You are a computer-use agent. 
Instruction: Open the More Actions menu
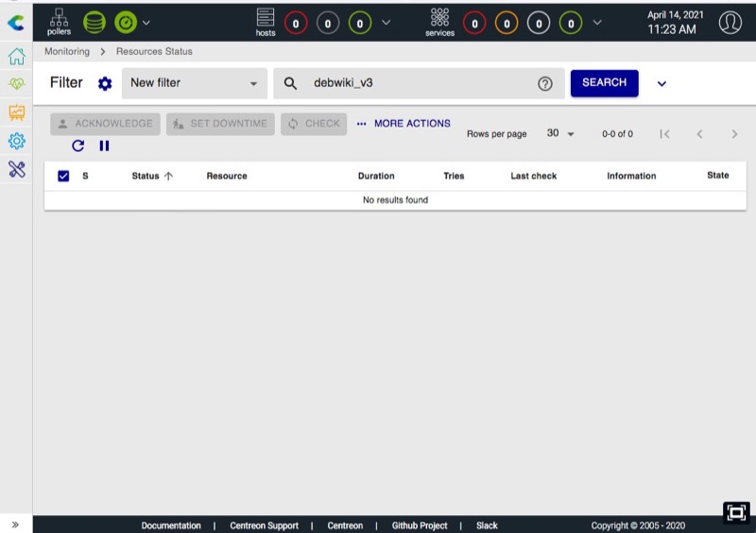pos(404,124)
